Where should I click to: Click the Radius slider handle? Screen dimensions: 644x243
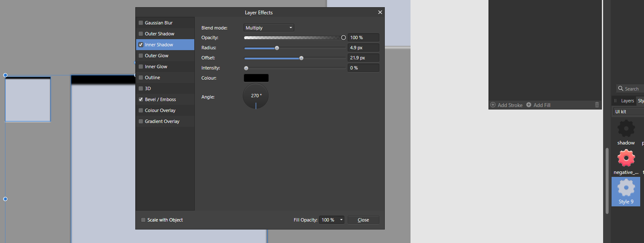pos(277,48)
